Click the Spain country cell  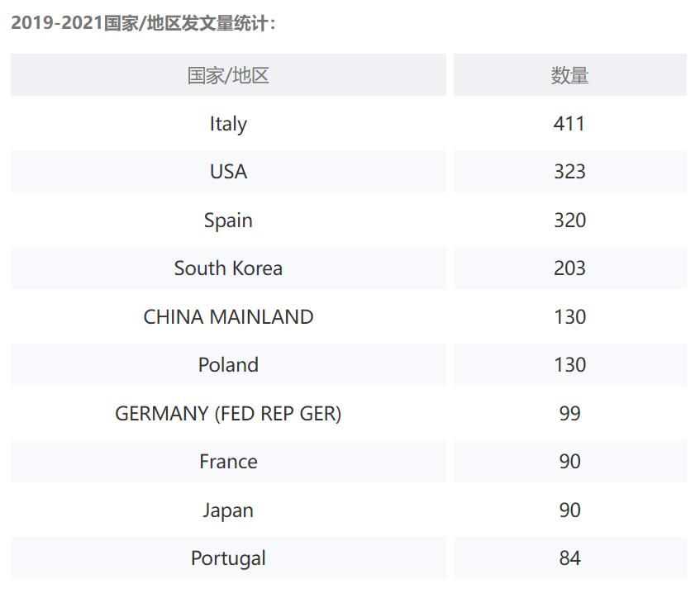228,221
